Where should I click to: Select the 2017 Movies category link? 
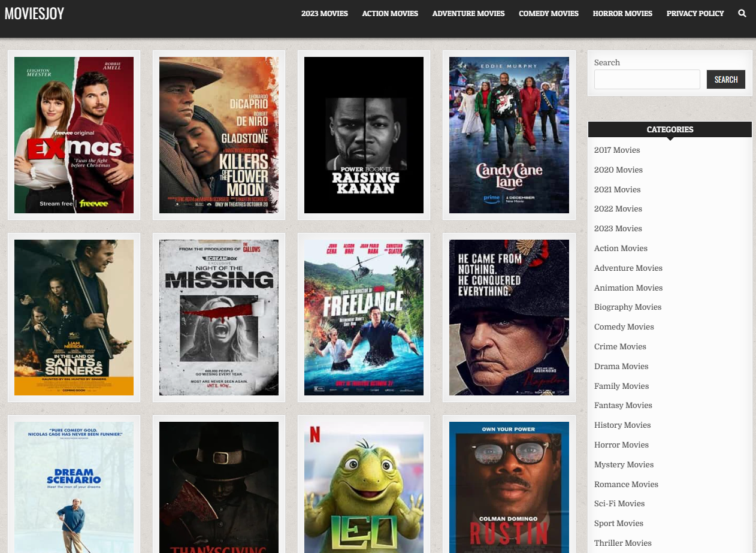tap(616, 150)
